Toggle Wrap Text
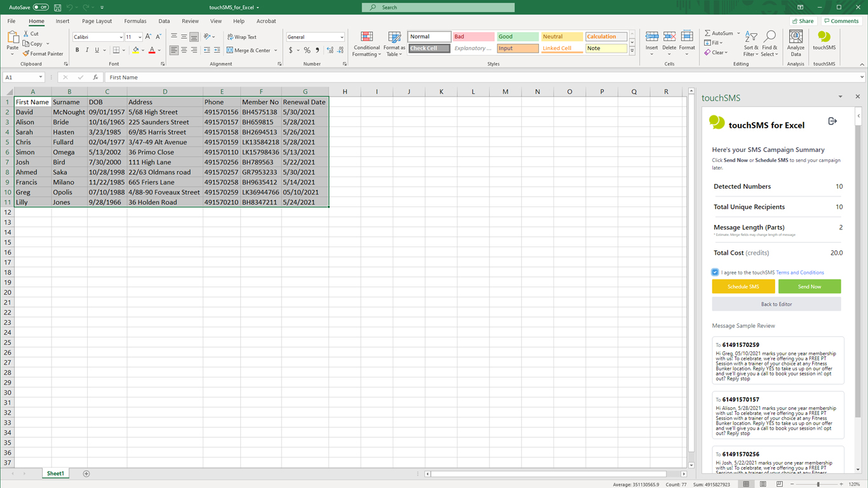Viewport: 868px width, 488px height. tap(241, 37)
